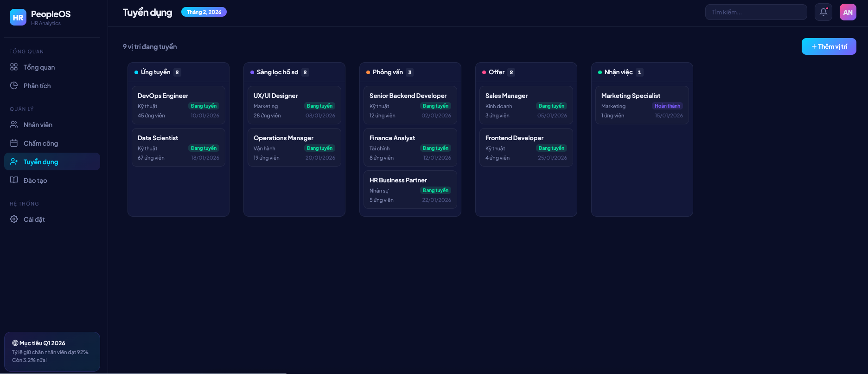Click the Phỏng vấn column header
The image size is (868, 374).
click(x=410, y=72)
